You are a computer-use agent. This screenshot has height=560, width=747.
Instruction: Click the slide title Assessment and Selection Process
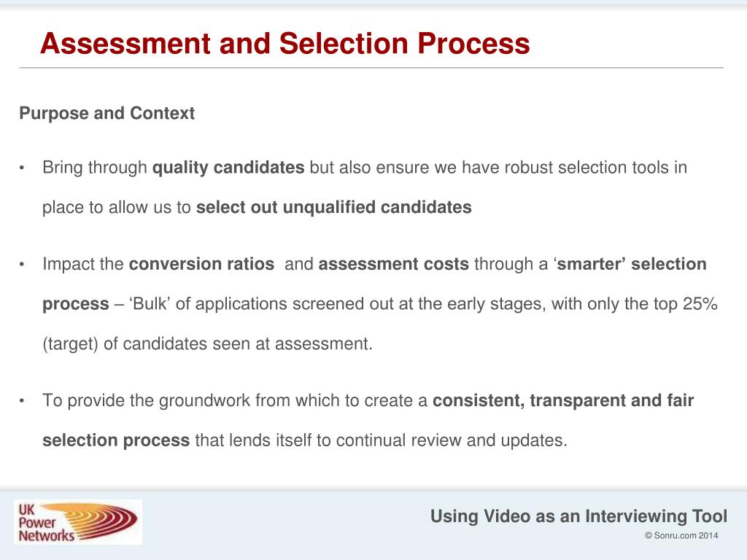[x=285, y=43]
